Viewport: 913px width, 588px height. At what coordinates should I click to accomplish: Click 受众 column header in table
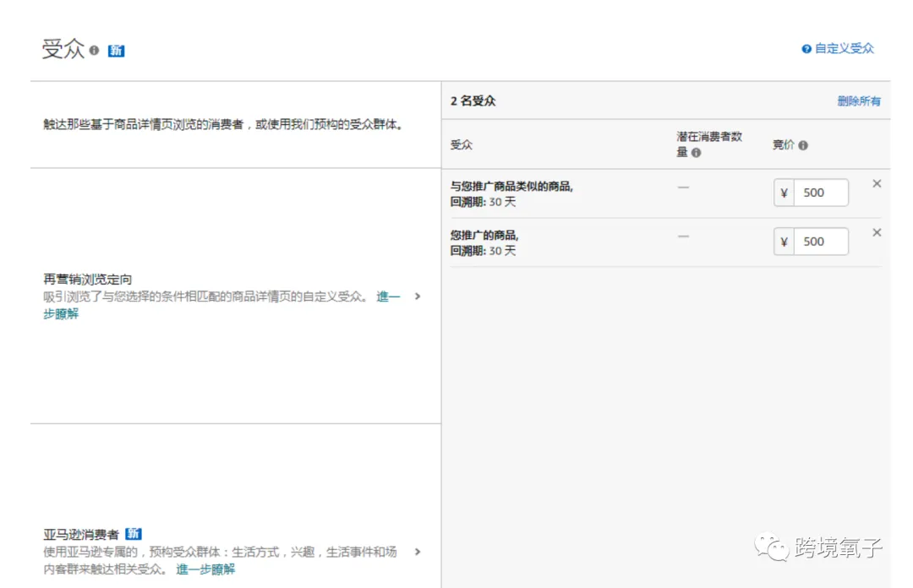[x=462, y=145]
